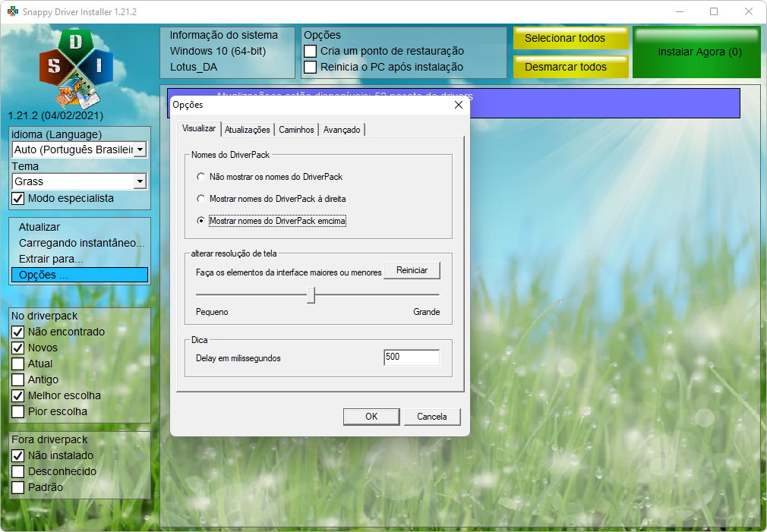The height and width of the screenshot is (532, 767).
Task: Click the title bar app icon
Action: (12, 12)
